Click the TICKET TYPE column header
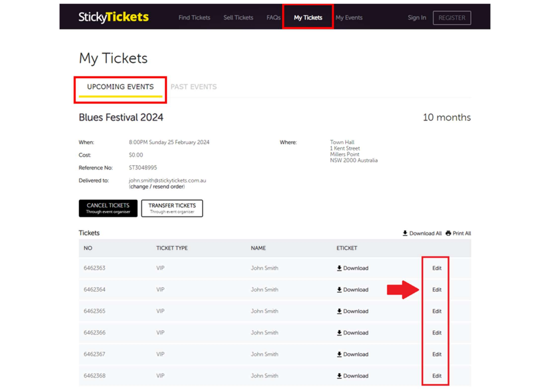This screenshot has width=546, height=392. 172,248
